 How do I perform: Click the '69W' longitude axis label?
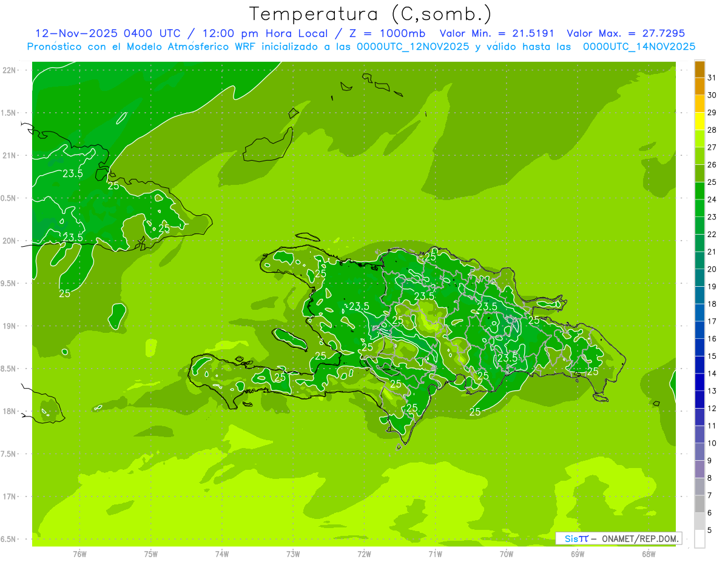(578, 554)
